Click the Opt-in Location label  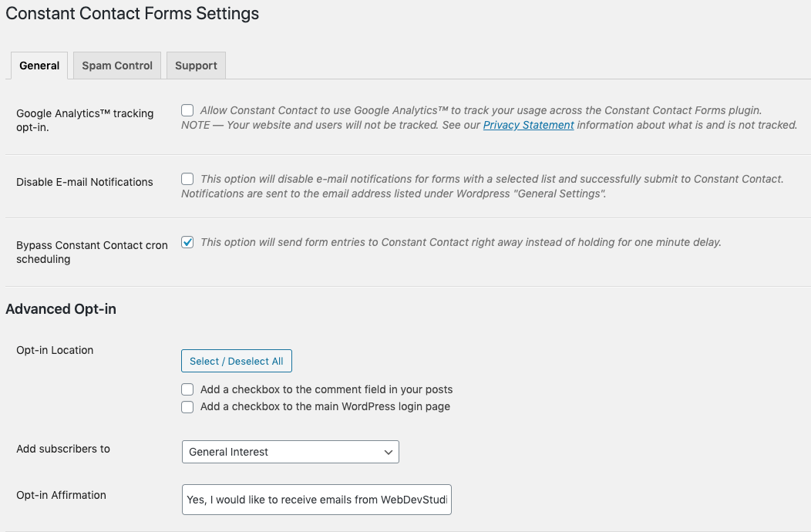(55, 350)
